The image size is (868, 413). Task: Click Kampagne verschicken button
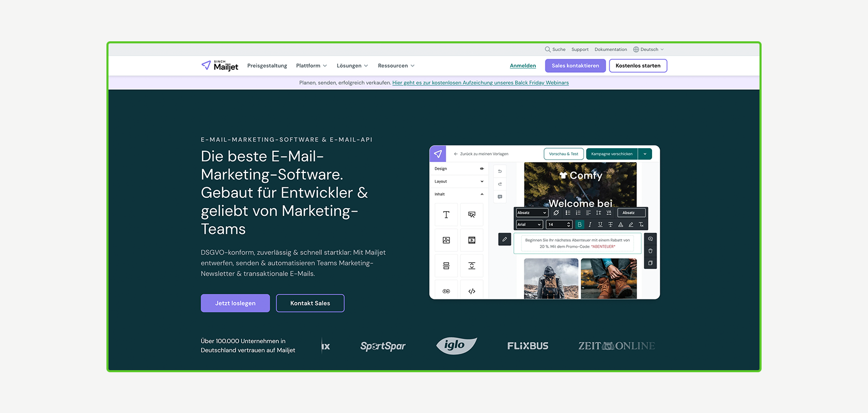tap(612, 154)
